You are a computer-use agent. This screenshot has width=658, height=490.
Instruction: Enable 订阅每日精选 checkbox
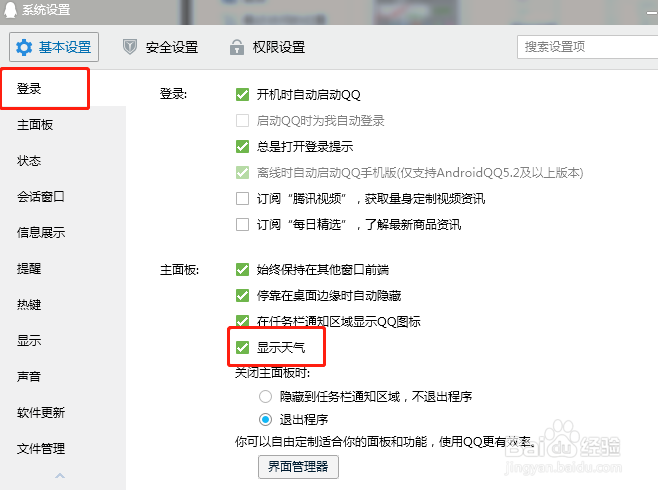(x=243, y=224)
